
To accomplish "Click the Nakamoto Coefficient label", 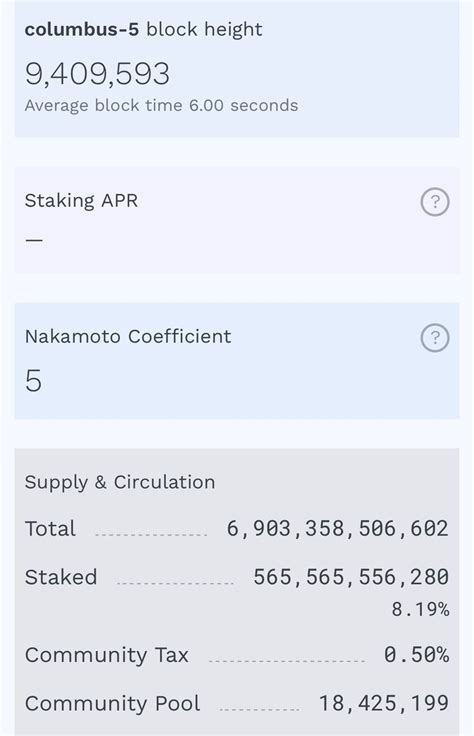I will tap(128, 337).
